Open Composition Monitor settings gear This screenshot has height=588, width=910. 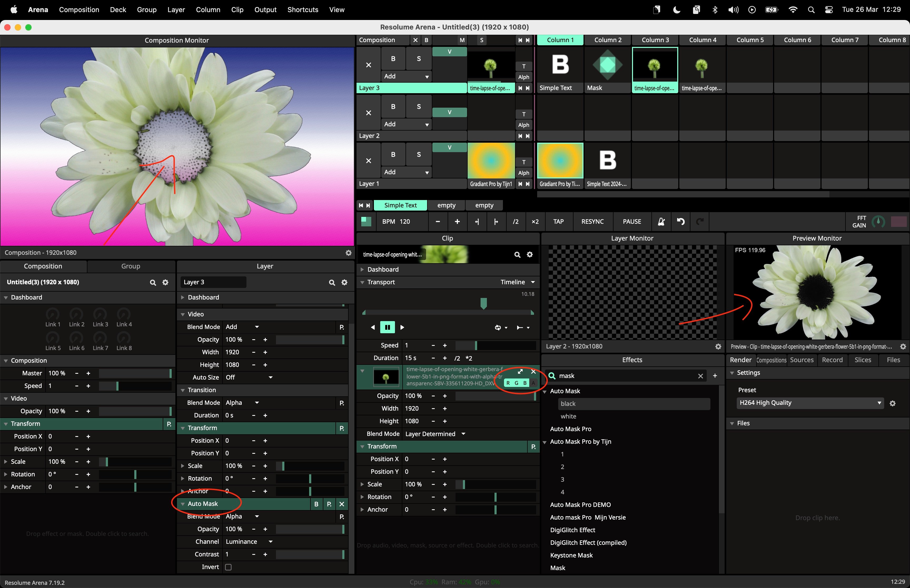pos(348,253)
